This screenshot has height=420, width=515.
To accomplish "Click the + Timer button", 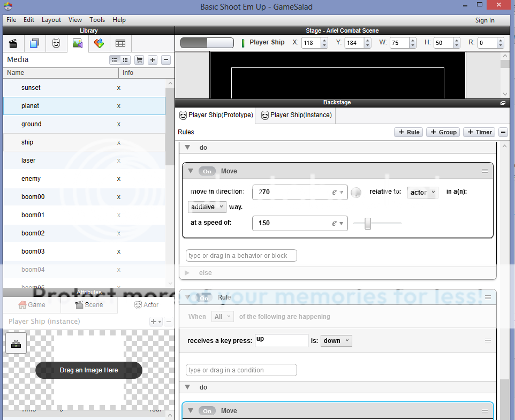I will [479, 132].
